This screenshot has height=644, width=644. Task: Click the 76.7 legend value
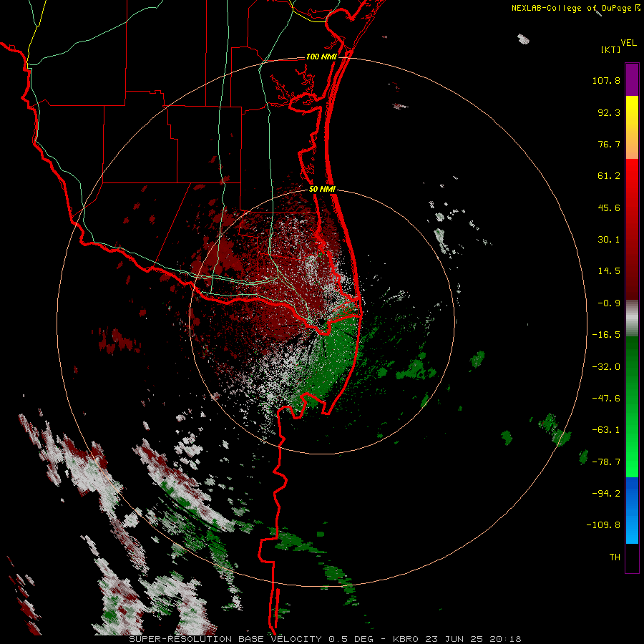coord(609,144)
